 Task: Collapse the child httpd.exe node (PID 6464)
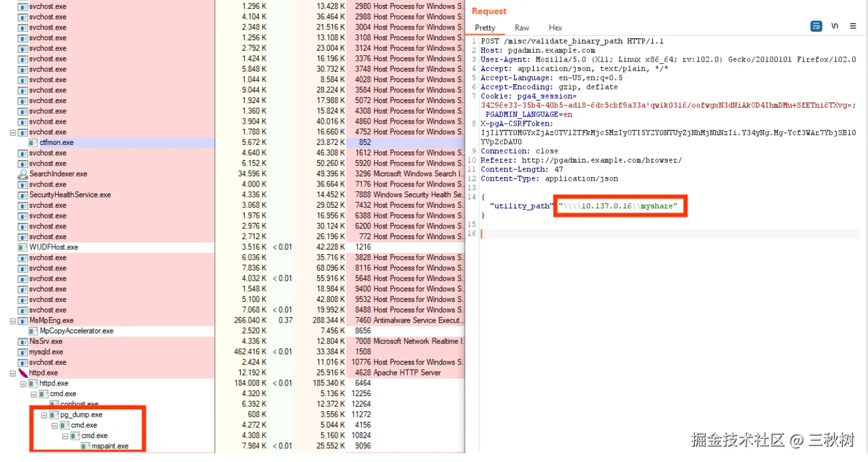tap(23, 384)
